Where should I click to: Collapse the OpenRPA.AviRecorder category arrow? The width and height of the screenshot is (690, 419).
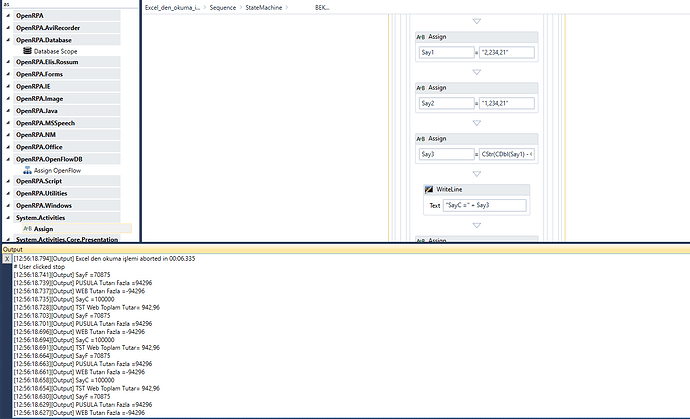[x=8, y=28]
